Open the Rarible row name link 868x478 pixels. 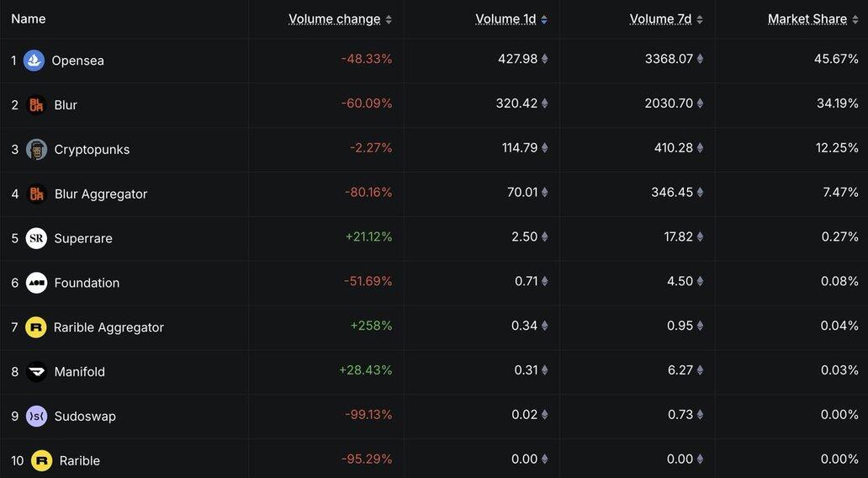tap(80, 461)
